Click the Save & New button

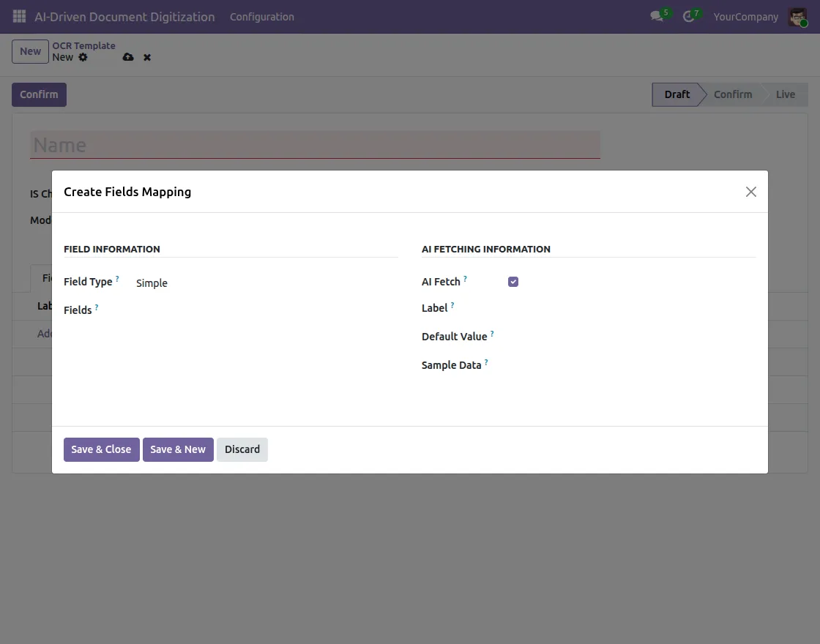coord(178,449)
